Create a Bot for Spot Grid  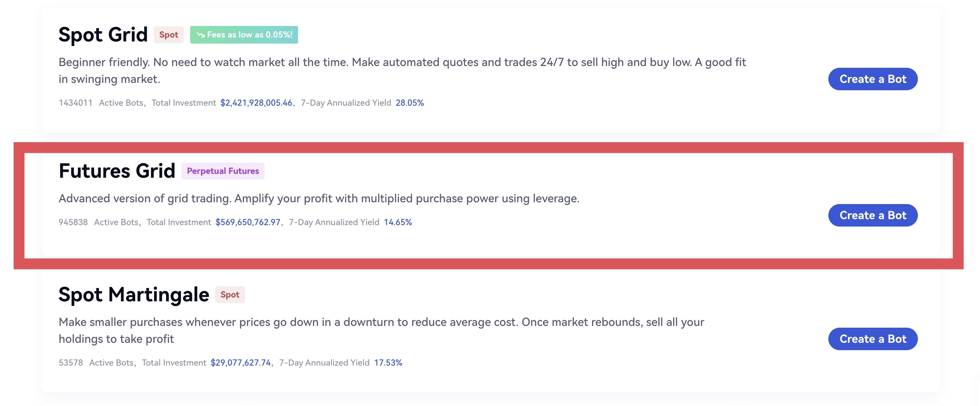click(x=872, y=79)
